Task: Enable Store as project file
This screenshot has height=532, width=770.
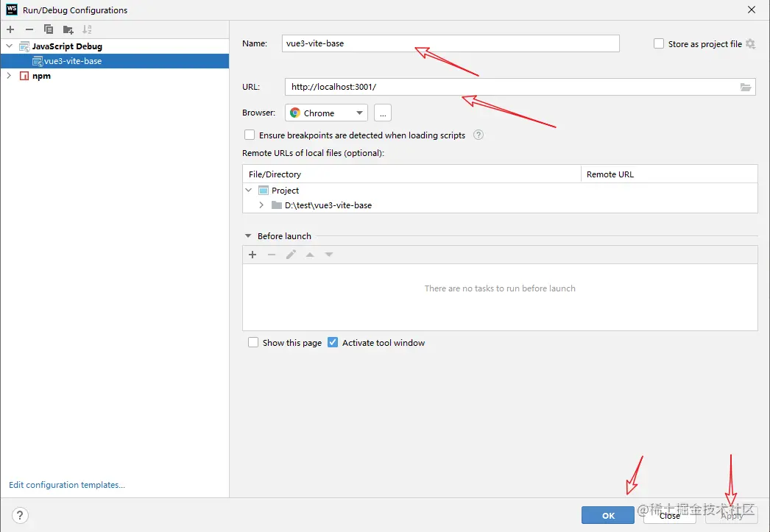Action: tap(659, 43)
